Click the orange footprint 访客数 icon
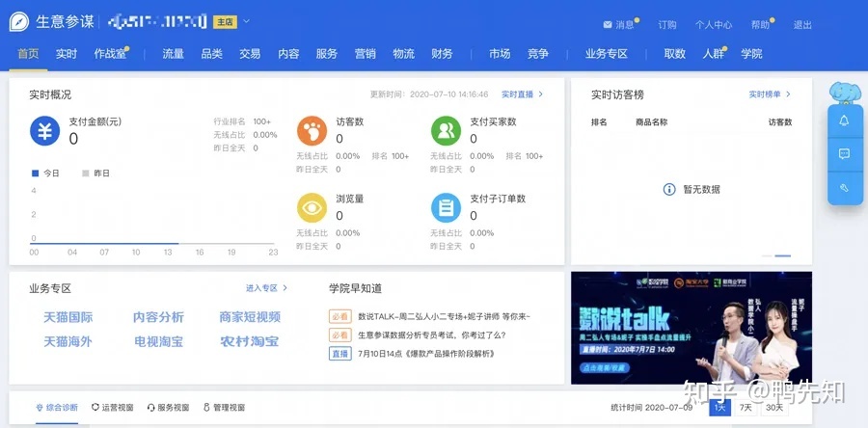868x428 pixels. click(312, 131)
